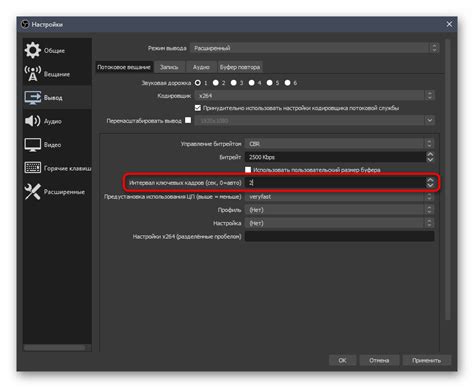This screenshot has width=474, height=388.
Task: Adjust the Битрейт spinner arrows
Action: pos(430,157)
